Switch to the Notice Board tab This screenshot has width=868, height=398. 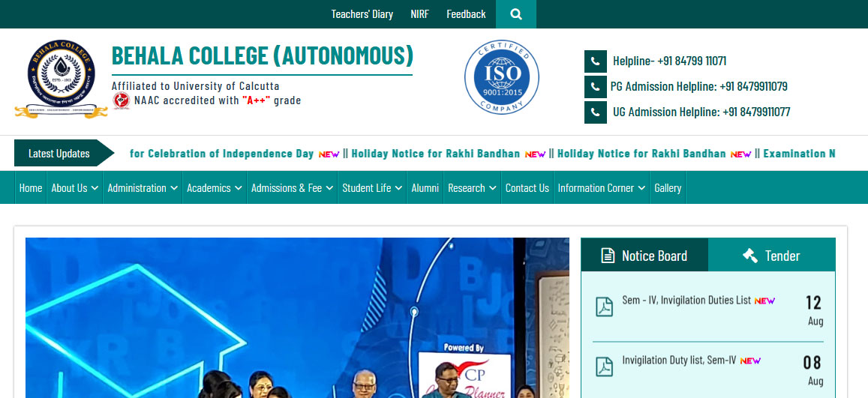[x=644, y=255]
